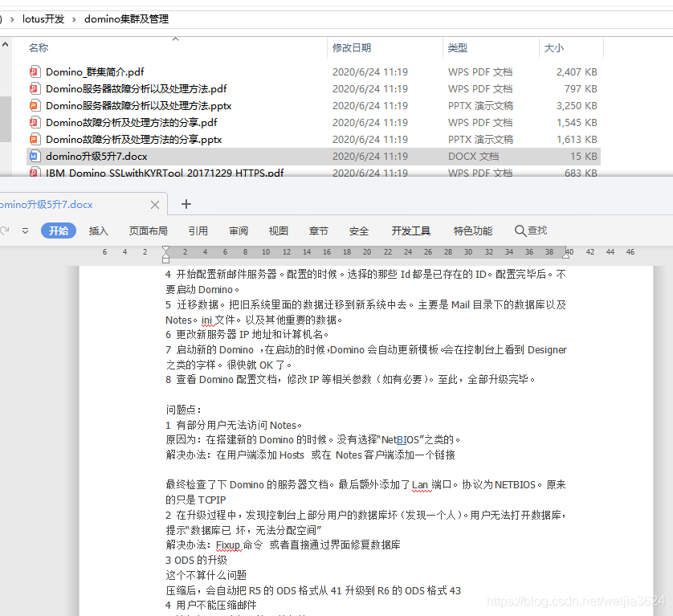Click PPTX icon of Domino服务器故障分析以及处理方法.pptx
Image resolution: width=673 pixels, height=616 pixels.
point(35,105)
